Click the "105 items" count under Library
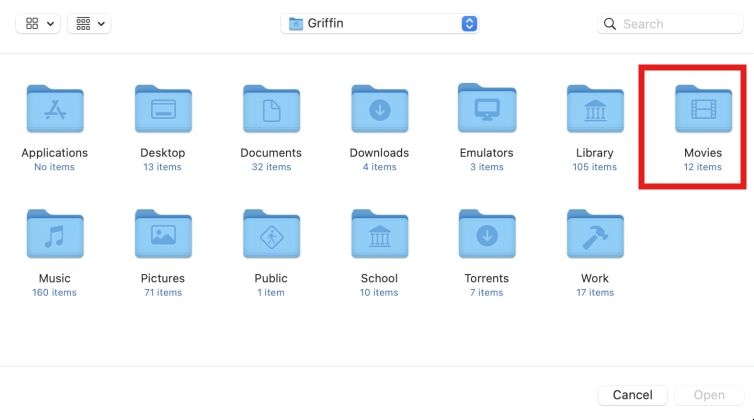 click(594, 167)
